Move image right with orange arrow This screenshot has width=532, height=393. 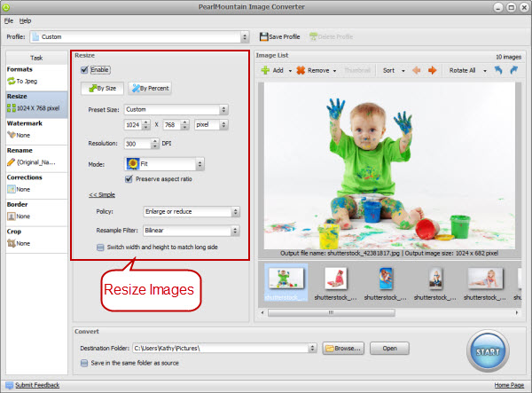433,70
